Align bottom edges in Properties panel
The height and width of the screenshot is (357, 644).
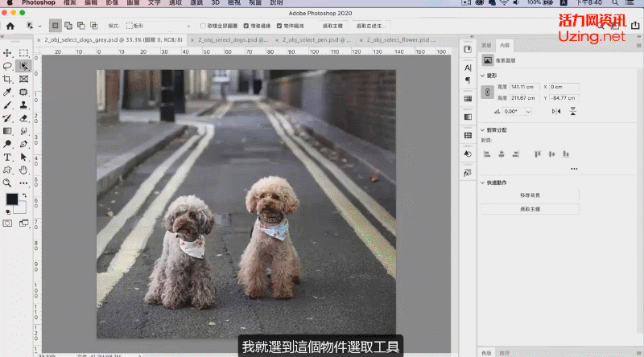566,154
